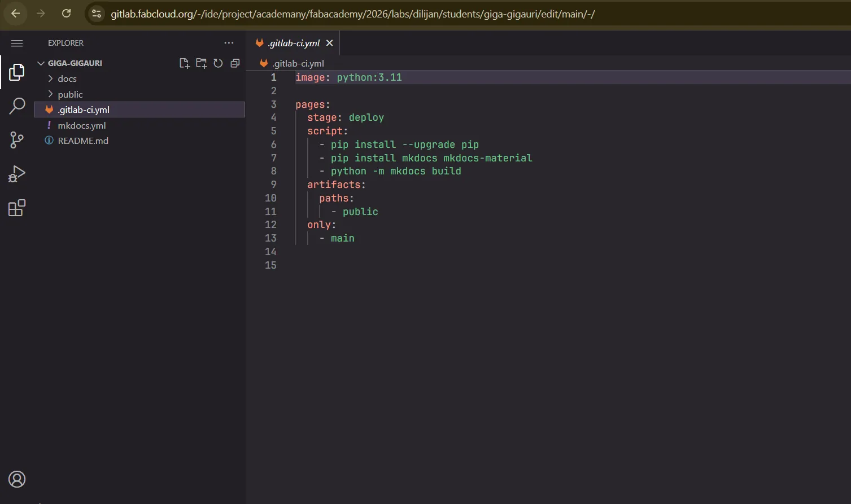Click line number 9 in the gutter
Screen dimensions: 851x504
click(x=273, y=185)
